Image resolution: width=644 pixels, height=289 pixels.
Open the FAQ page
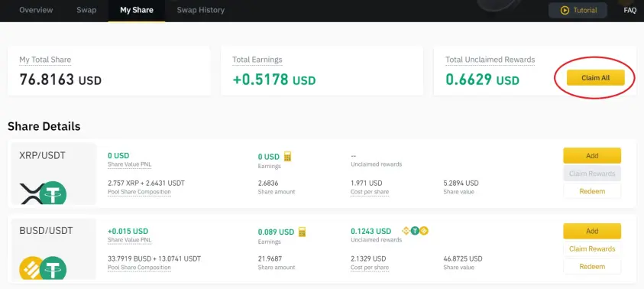[629, 10]
